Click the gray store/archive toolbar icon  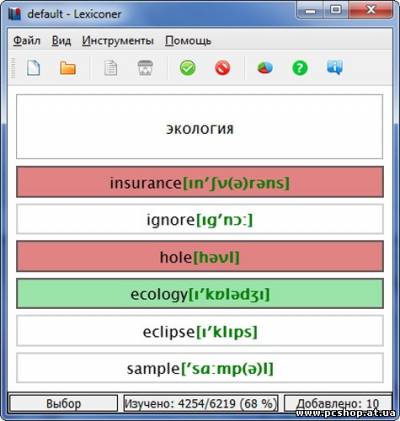click(145, 68)
